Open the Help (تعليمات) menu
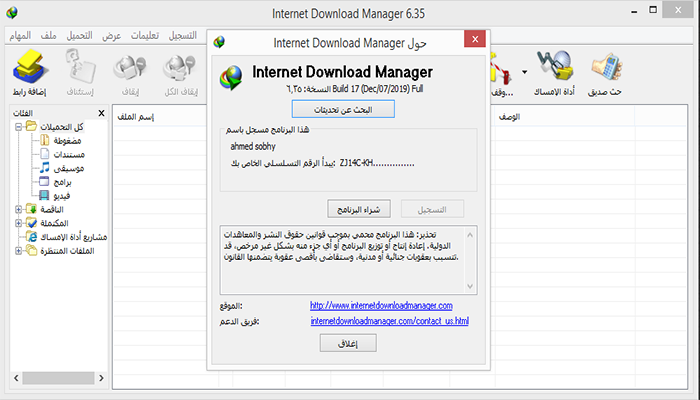Viewport: 700px width, 400px height. point(145,36)
